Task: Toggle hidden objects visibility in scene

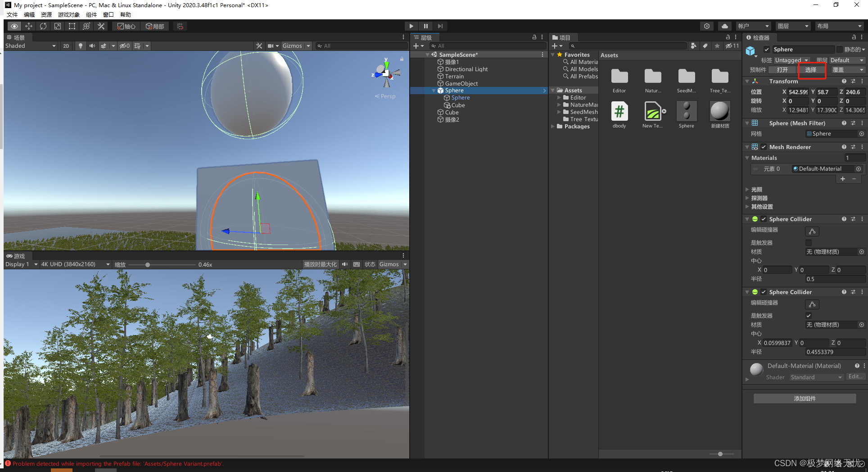Action: point(124,46)
